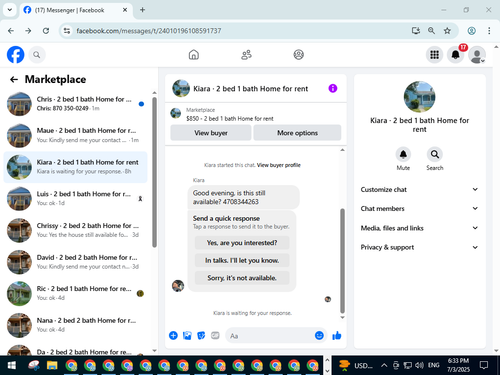Viewport: 500px width, 375px height.
Task: Open conversation information purple icon
Action: [x=333, y=88]
